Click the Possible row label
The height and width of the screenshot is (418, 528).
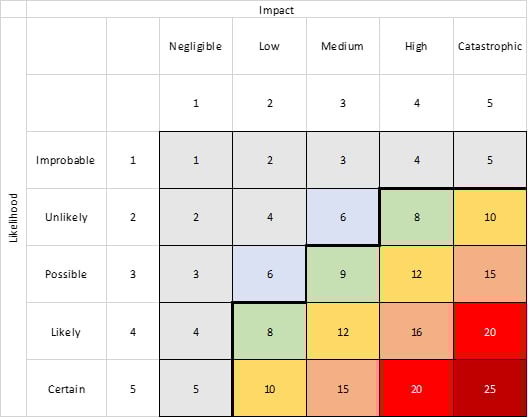(66, 274)
